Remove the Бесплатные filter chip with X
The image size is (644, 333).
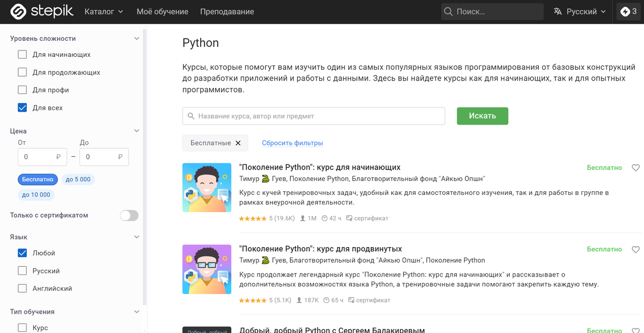click(238, 143)
